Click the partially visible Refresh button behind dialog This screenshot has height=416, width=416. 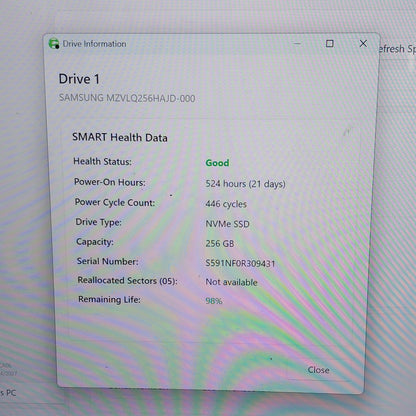coord(397,49)
